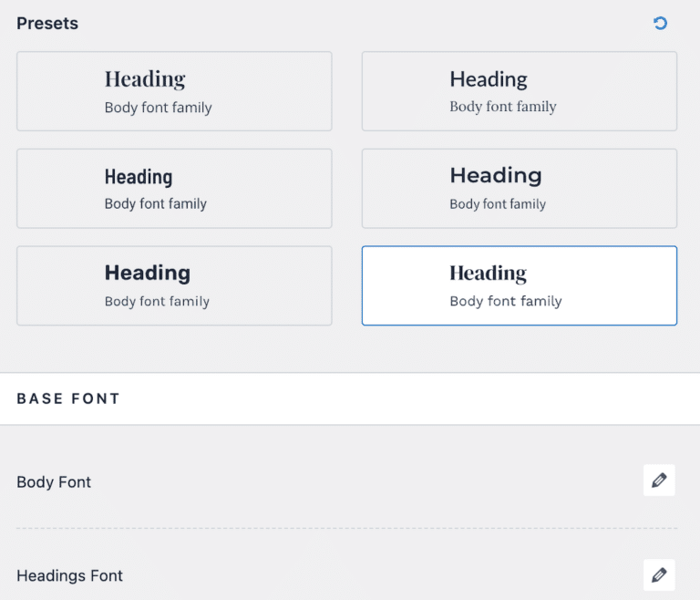The height and width of the screenshot is (600, 700).
Task: Open the Headings Font editor via its pencil icon
Action: (659, 574)
